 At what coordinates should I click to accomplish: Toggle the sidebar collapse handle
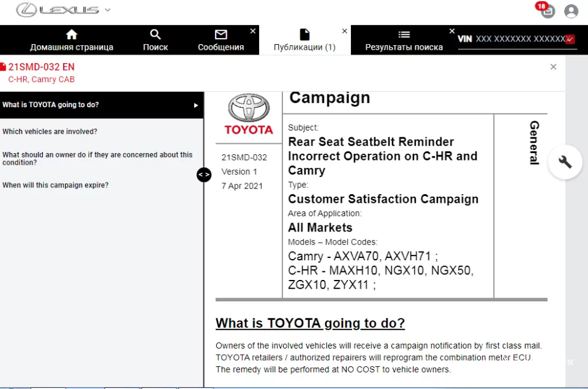(x=204, y=175)
